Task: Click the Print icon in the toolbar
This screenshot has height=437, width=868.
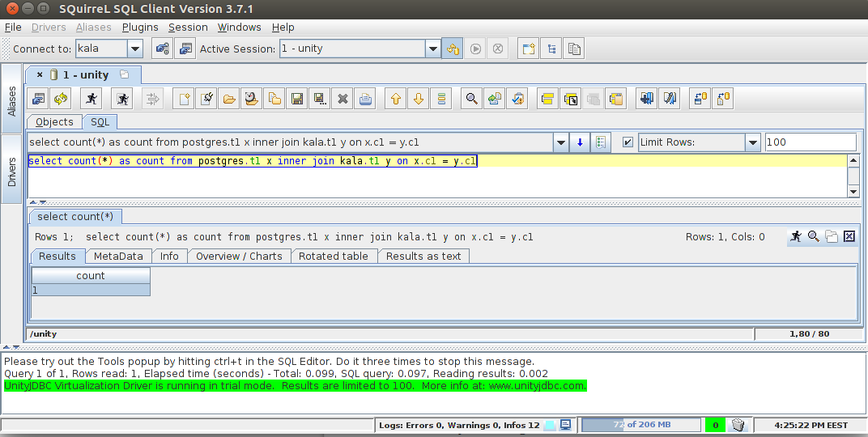Action: point(366,99)
